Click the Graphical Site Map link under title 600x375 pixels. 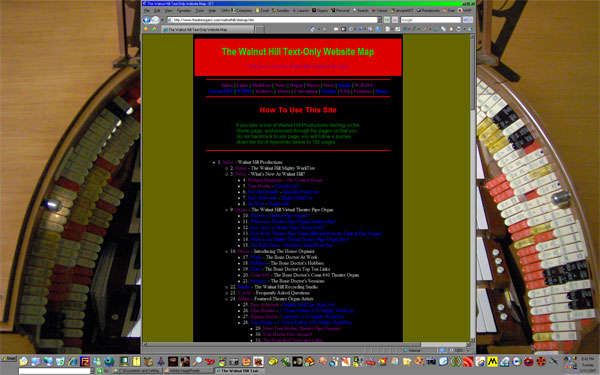[298, 66]
